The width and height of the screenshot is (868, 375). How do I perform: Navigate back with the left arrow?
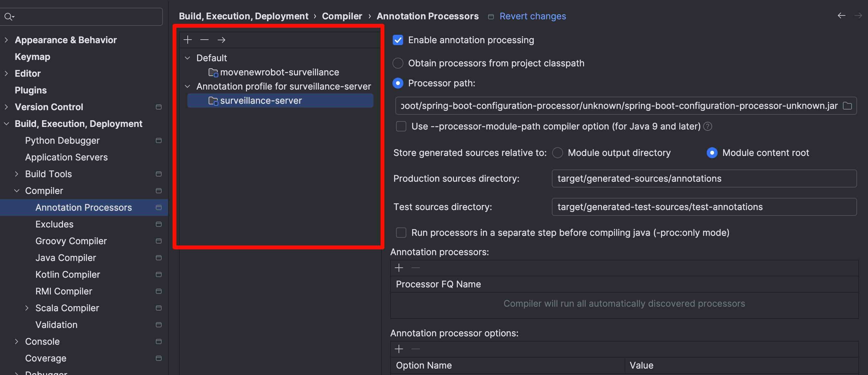point(841,16)
